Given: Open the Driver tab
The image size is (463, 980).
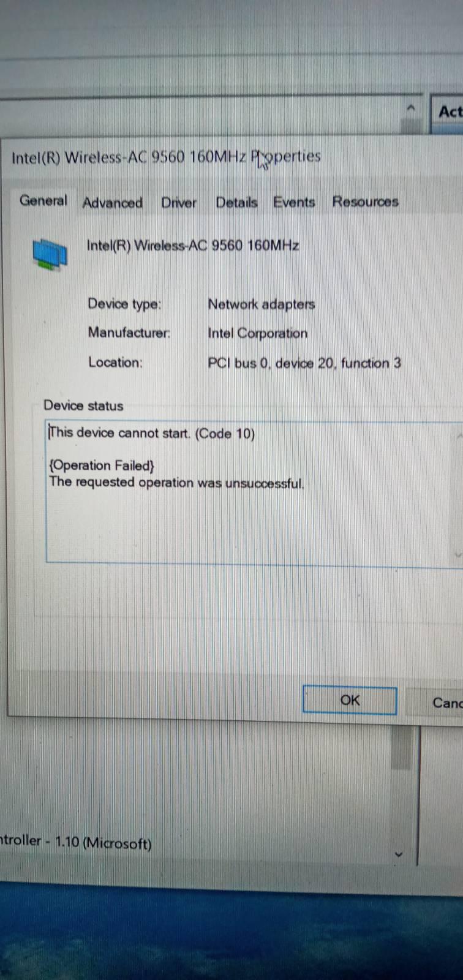Looking at the screenshot, I should pos(179,203).
